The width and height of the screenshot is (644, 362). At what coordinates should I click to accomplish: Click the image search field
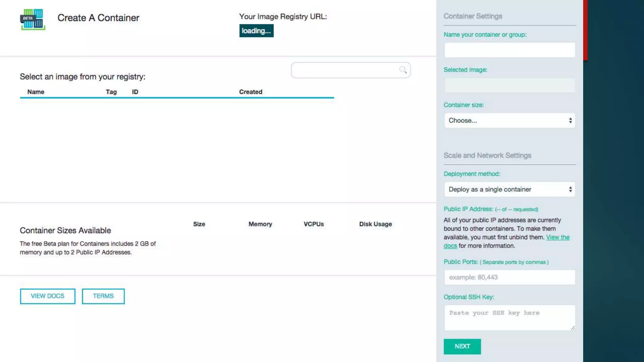click(346, 70)
